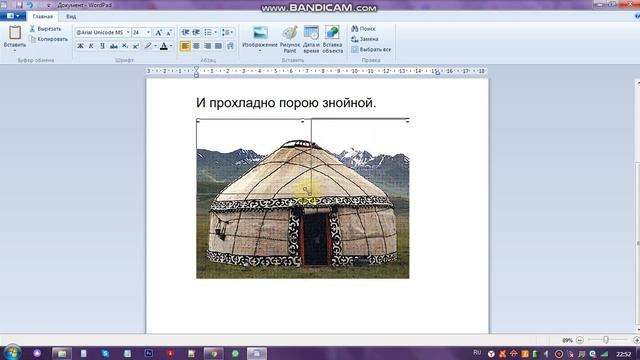Image resolution: width=640 pixels, height=360 pixels.
Task: Undo last action in quick access toolbar
Action: pyautogui.click(x=30, y=5)
